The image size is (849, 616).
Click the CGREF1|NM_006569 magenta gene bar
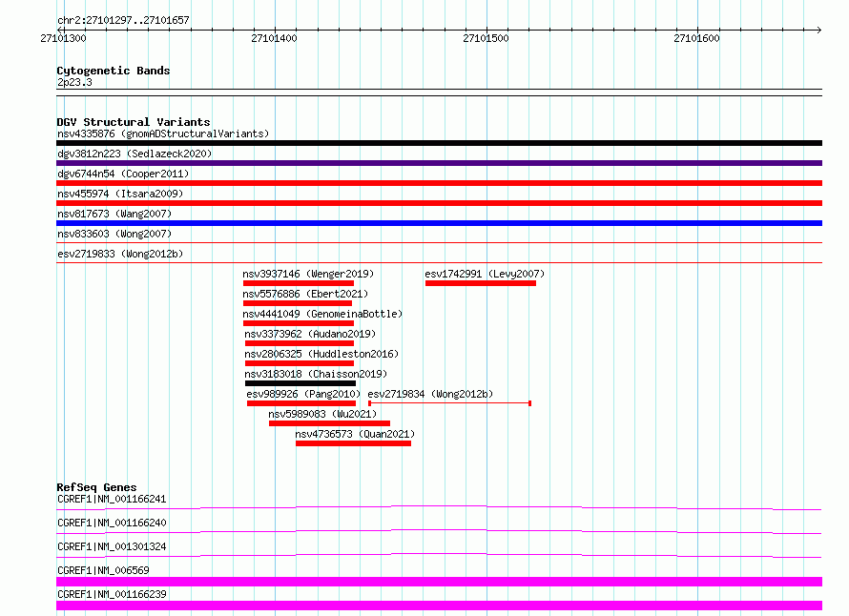tap(439, 582)
